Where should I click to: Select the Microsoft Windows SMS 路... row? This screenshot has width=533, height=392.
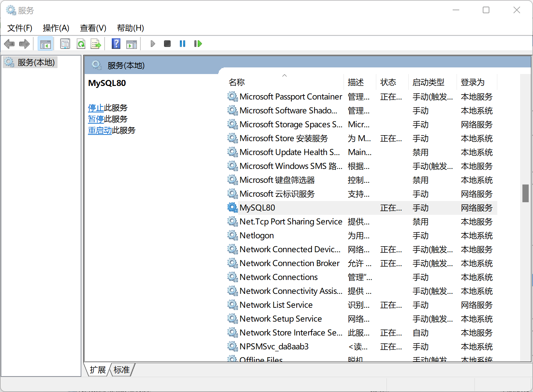point(362,166)
